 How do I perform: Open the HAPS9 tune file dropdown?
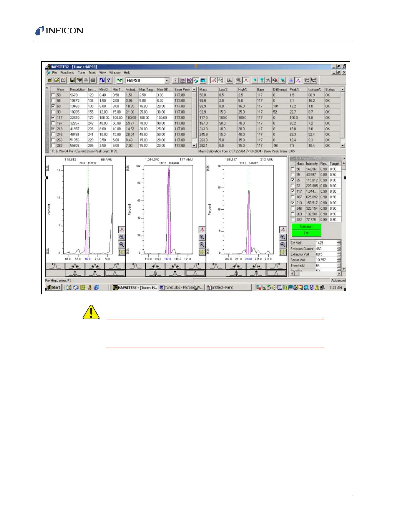click(167, 81)
